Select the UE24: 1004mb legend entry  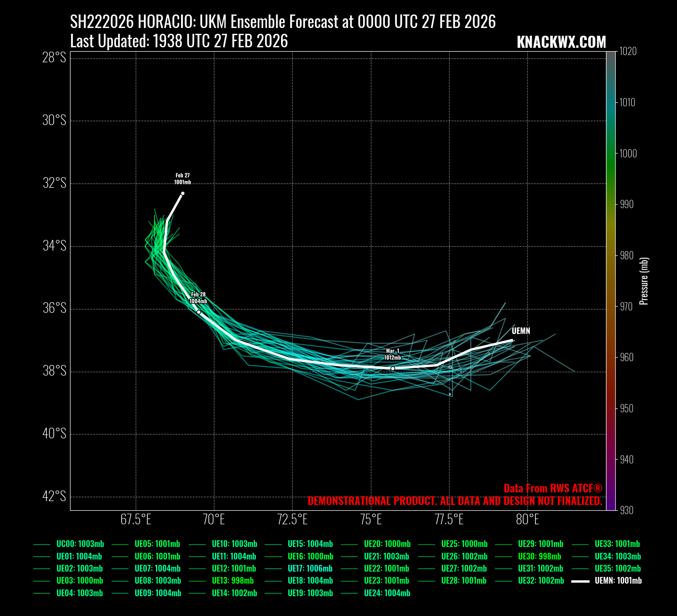(x=387, y=593)
